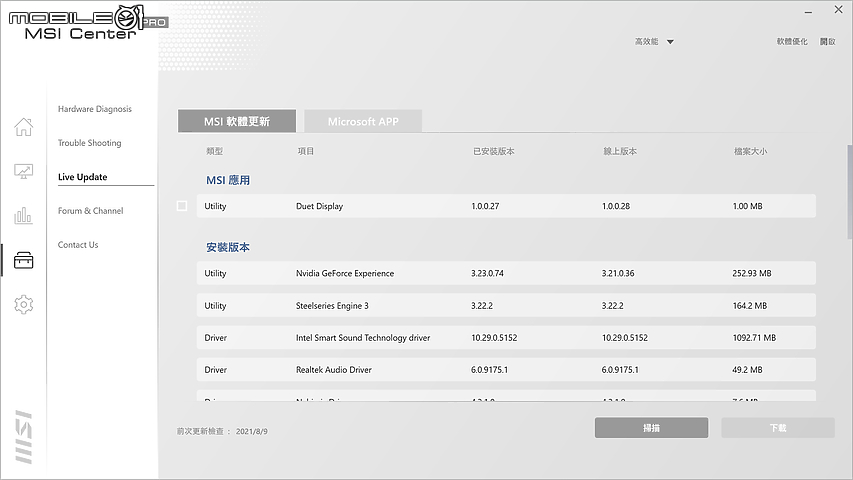Switch to Microsoft APP tab
This screenshot has width=853, height=480.
(x=363, y=121)
